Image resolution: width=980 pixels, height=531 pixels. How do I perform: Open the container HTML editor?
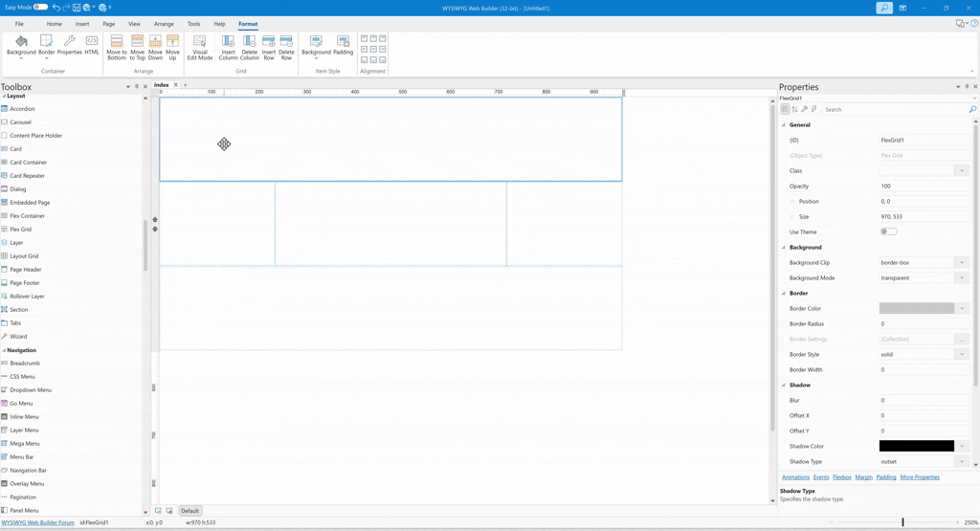click(92, 46)
